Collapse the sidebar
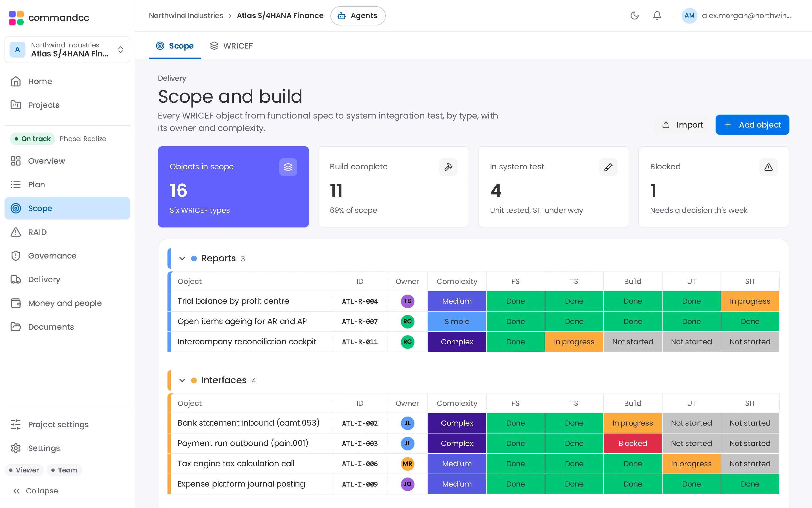Image resolution: width=812 pixels, height=508 pixels. coord(35,491)
